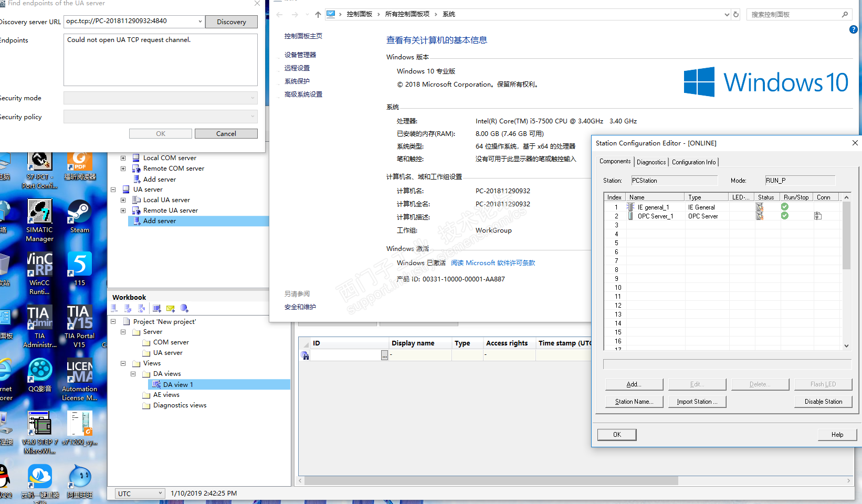This screenshot has width=862, height=504.
Task: Click the status icon of IE general_1 row
Action: (760, 207)
